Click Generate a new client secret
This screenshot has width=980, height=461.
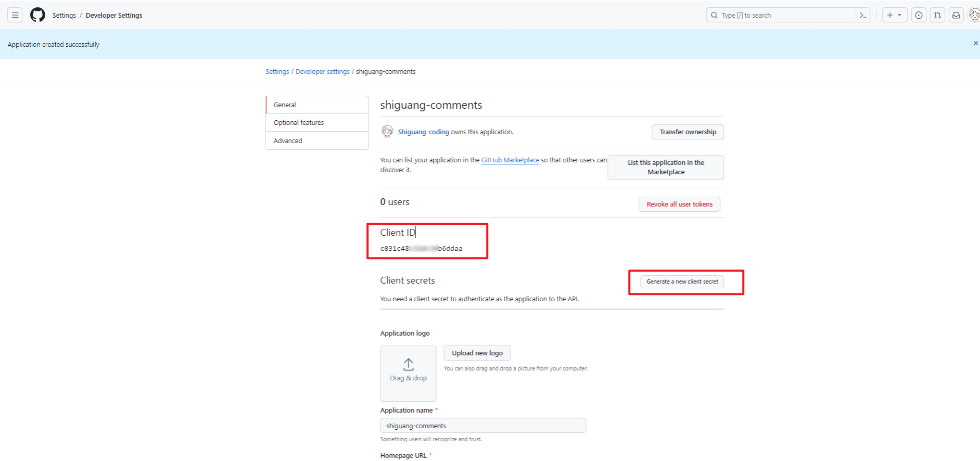pyautogui.click(x=682, y=281)
